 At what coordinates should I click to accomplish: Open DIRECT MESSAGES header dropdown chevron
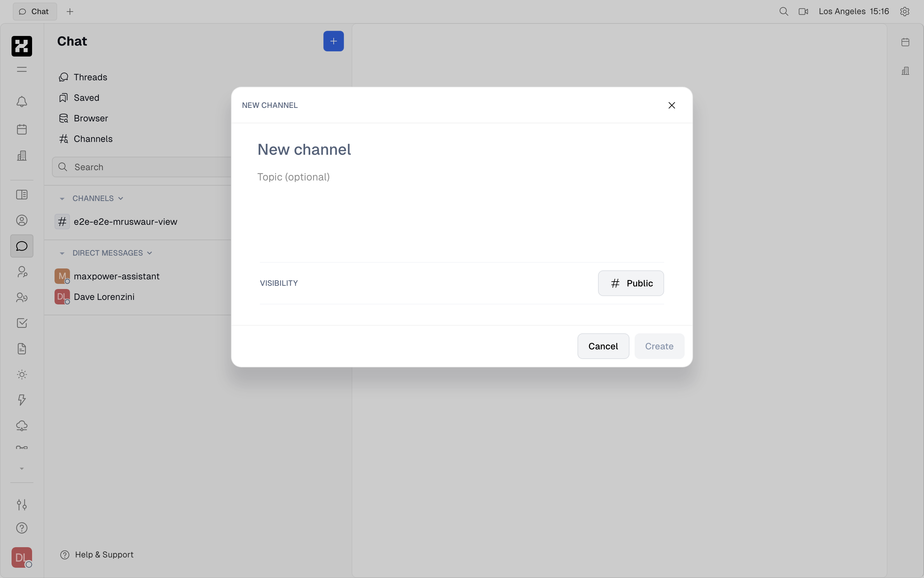coord(150,253)
